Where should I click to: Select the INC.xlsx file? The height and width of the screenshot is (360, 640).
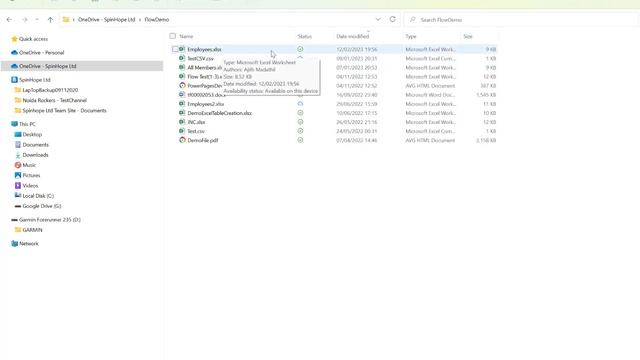(x=196, y=122)
